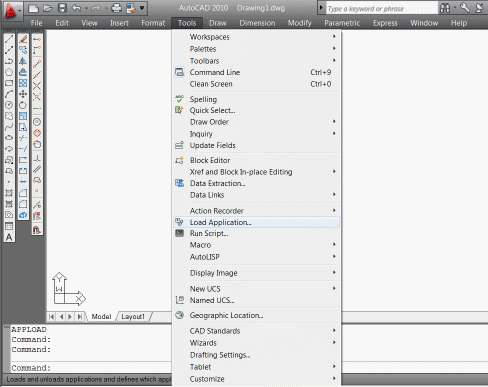Choose Quick Select... menu entry

(x=256, y=110)
